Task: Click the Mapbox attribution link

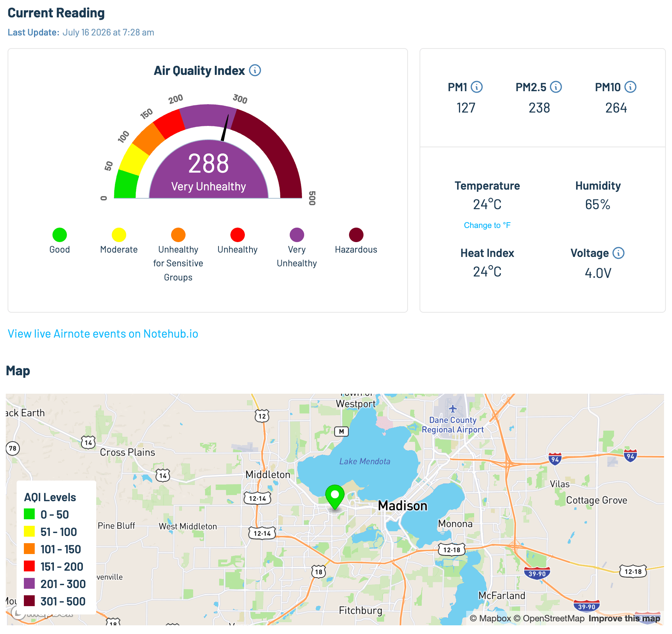Action: (490, 618)
